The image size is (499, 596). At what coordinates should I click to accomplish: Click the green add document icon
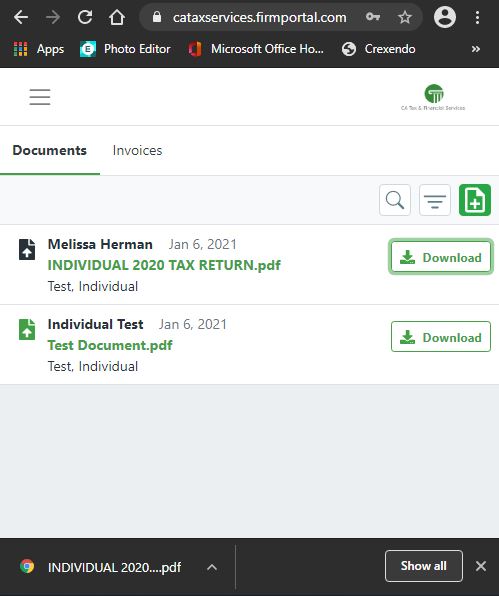tap(475, 200)
